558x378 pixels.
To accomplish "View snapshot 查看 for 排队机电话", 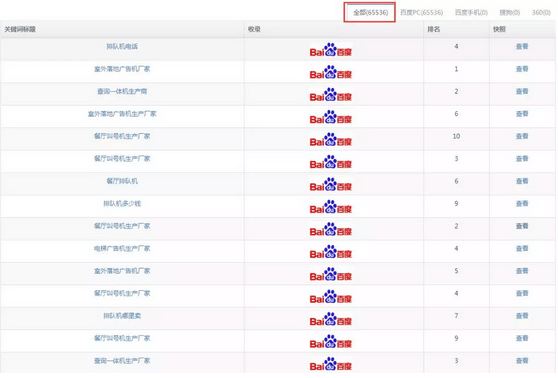I will 522,46.
